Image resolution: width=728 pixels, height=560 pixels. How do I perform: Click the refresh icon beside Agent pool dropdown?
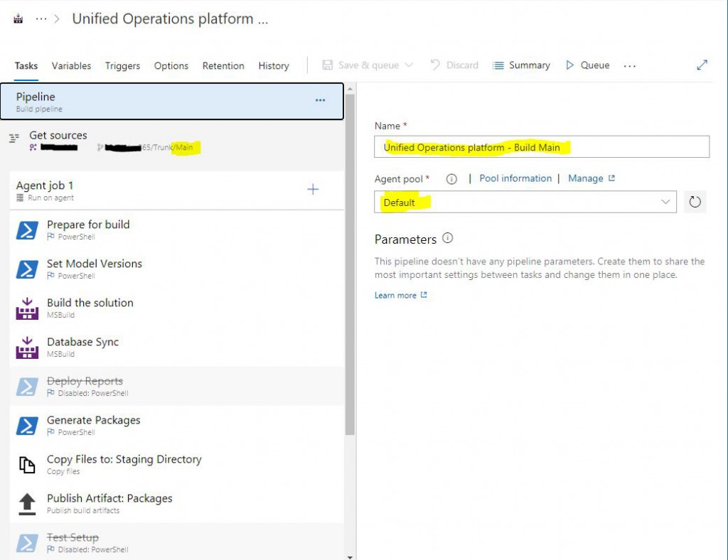click(695, 202)
